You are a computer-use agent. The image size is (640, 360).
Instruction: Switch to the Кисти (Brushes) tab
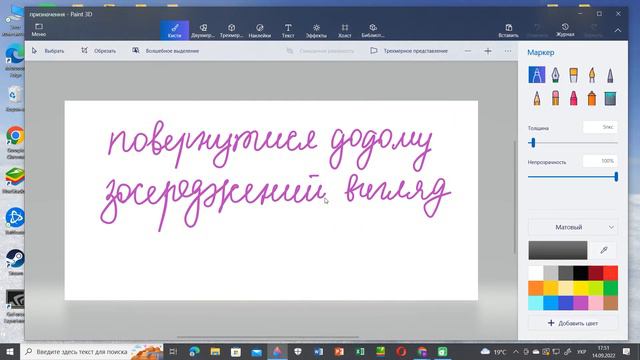pos(174,31)
